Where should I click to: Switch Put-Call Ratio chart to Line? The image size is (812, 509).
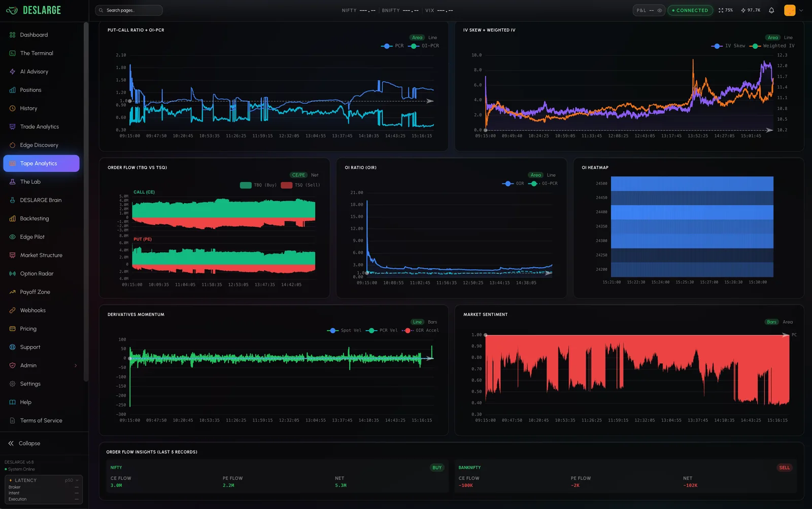click(x=432, y=38)
